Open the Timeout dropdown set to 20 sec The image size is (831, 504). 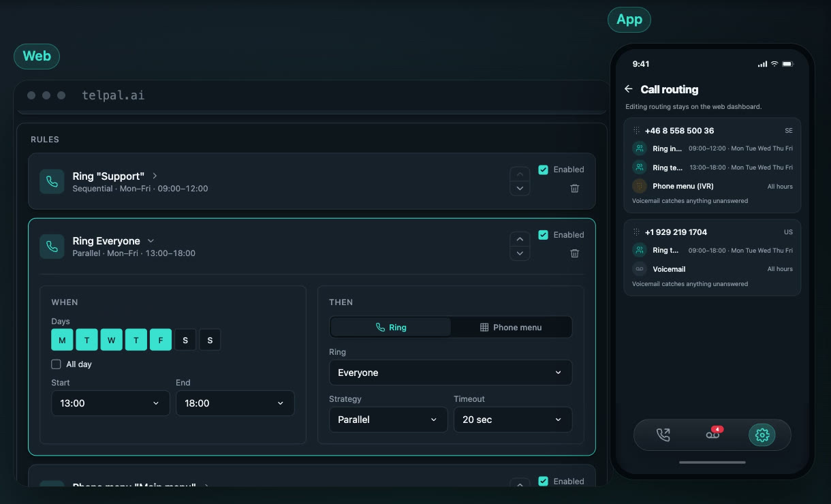tap(513, 420)
